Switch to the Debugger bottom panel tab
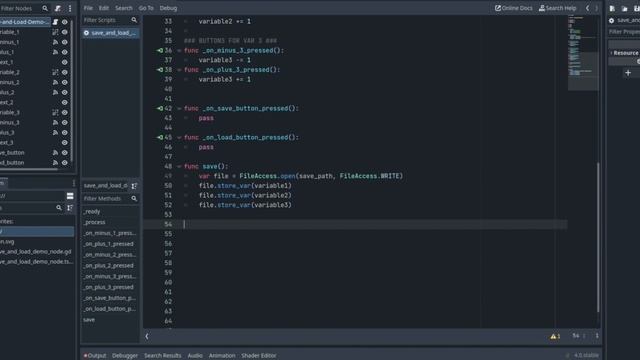The image size is (640, 360). (x=125, y=356)
